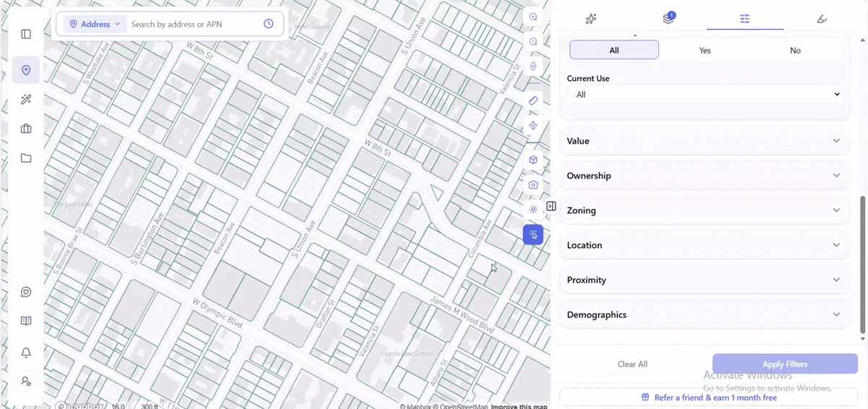
Task: Expand the Demographics filter section
Action: (705, 314)
